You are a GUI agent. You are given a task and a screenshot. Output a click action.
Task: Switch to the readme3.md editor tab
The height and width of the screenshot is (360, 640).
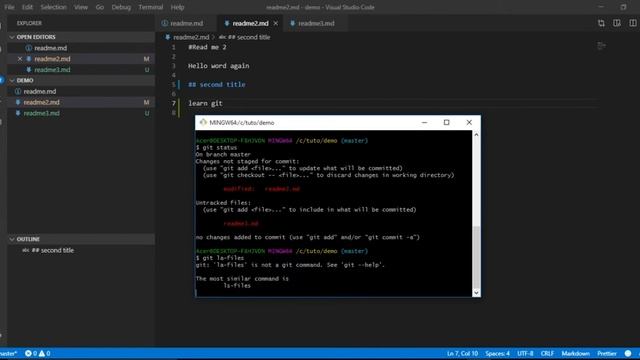pyautogui.click(x=316, y=23)
